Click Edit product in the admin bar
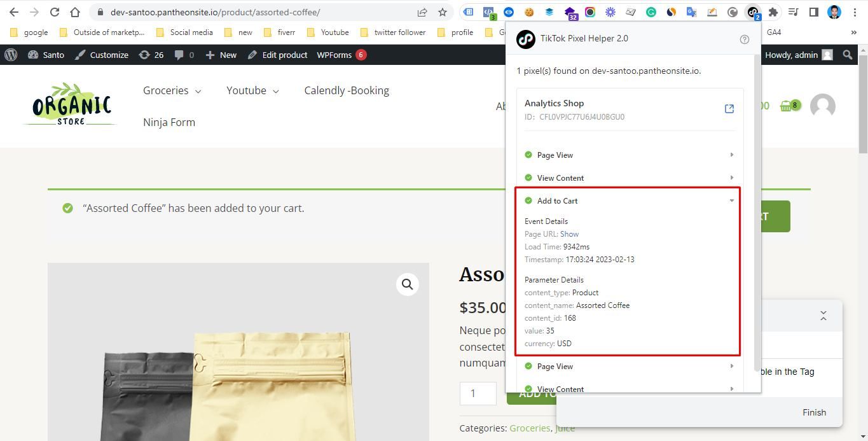This screenshot has height=441, width=868. click(278, 55)
